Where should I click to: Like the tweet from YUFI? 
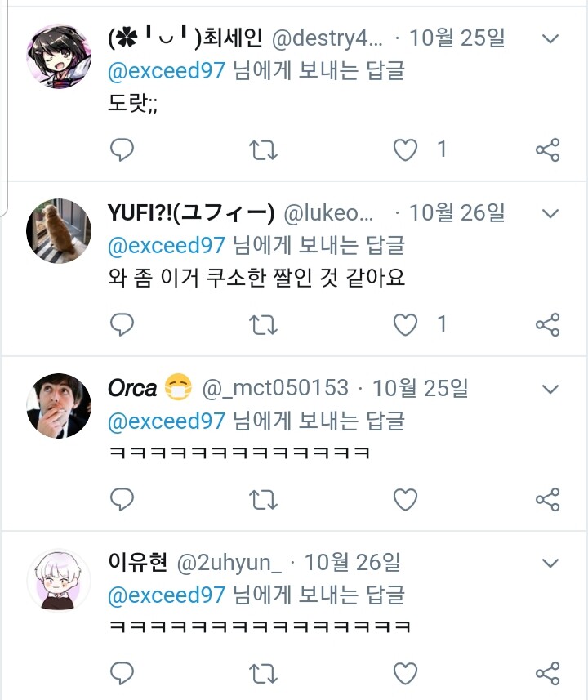[405, 324]
